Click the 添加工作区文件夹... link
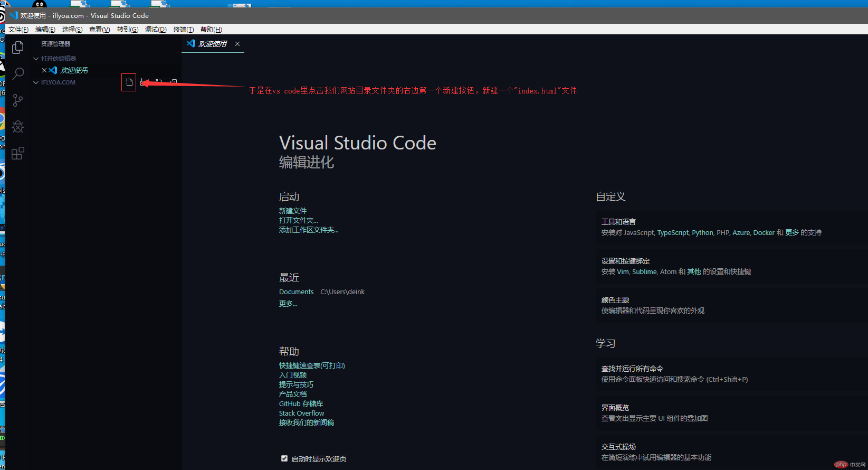The image size is (868, 470). click(309, 230)
